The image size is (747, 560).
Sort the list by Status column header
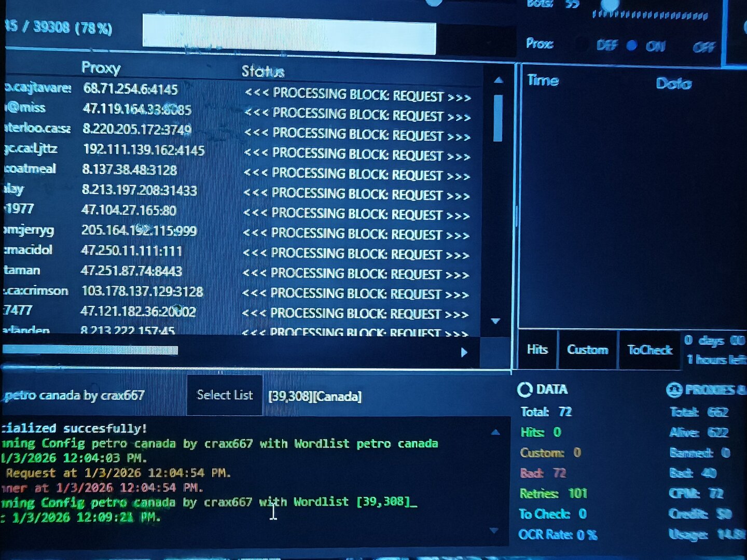point(262,71)
